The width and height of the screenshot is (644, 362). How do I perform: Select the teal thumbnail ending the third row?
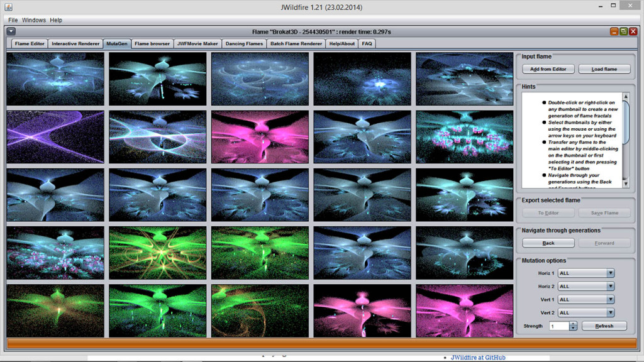click(x=465, y=195)
